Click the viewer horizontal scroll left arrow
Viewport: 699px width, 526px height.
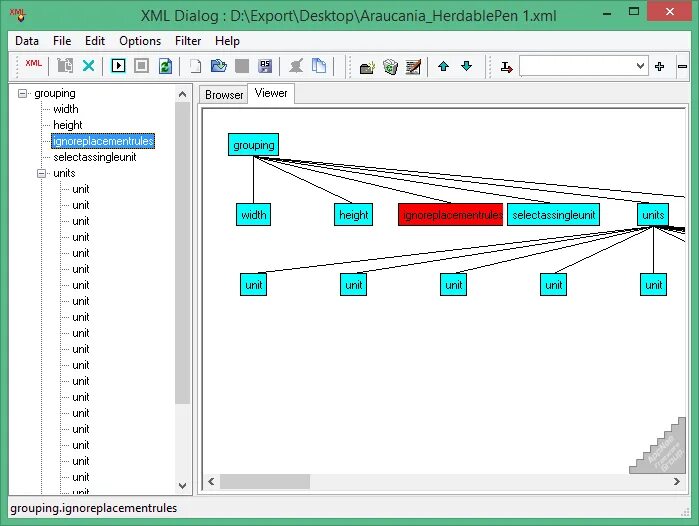[211, 481]
